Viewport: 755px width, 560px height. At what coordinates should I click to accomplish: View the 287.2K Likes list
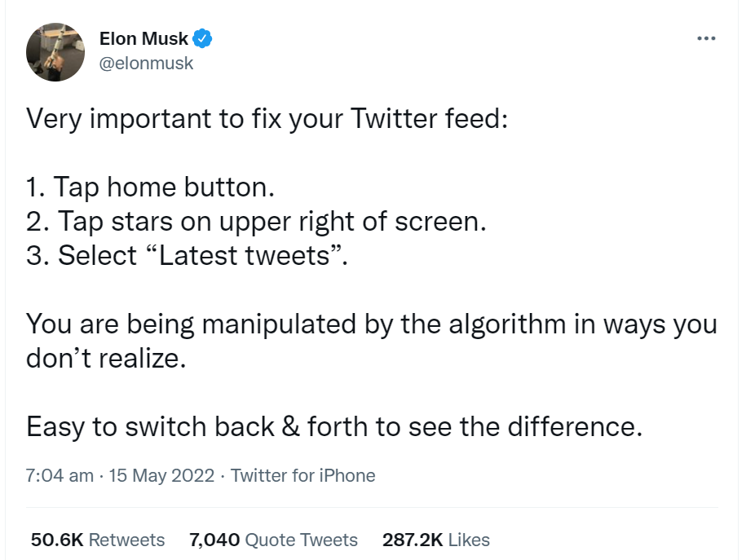[x=435, y=540]
